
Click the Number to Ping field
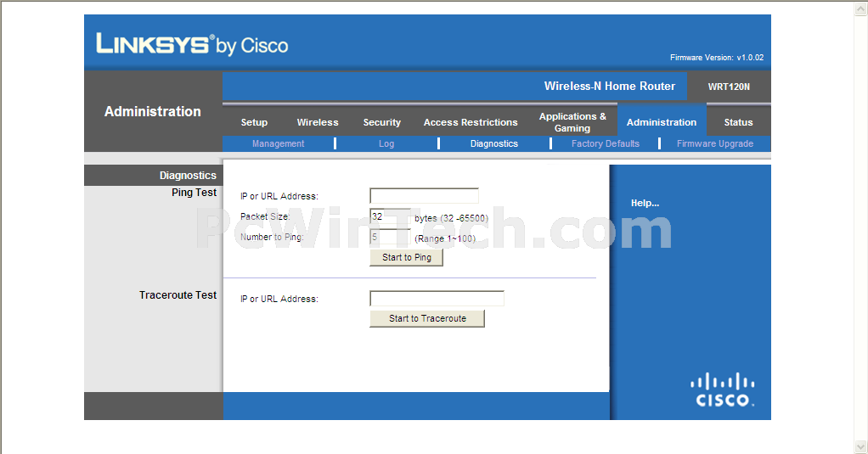click(391, 237)
